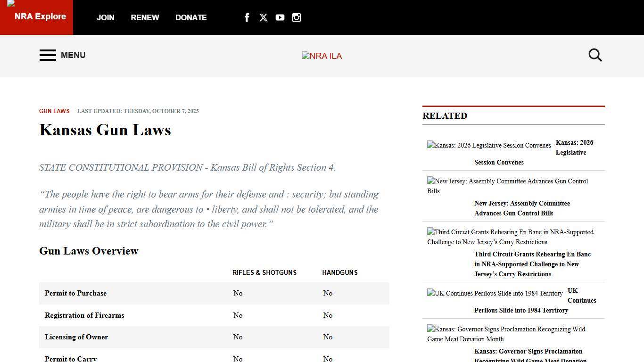
Task: Open Kansas Governor Signs Proclamation article title
Action: (x=528, y=352)
